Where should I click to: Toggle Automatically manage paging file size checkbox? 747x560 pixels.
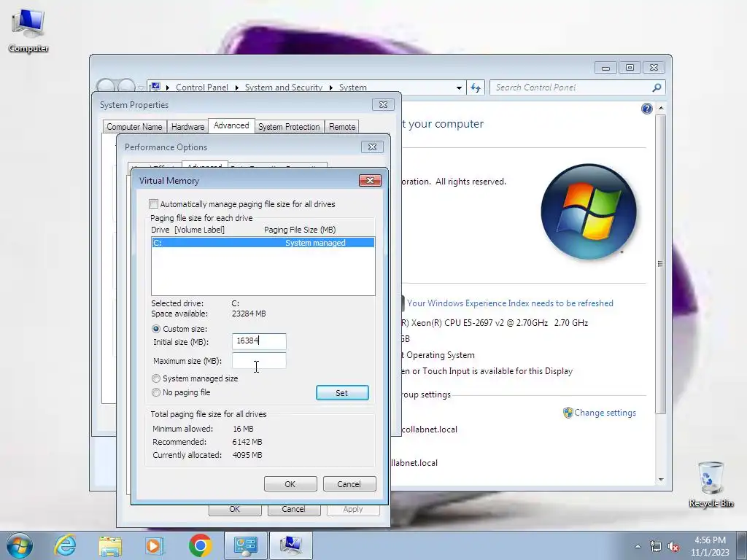point(153,204)
